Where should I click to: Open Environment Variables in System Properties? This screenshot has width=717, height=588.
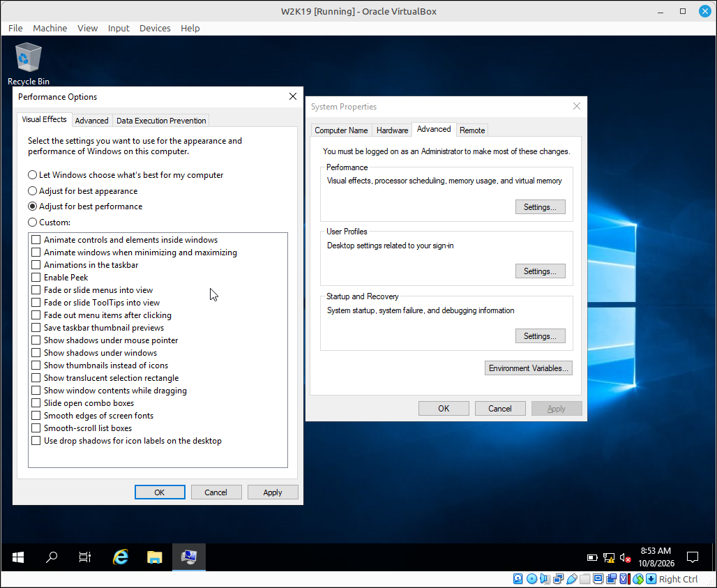[528, 368]
